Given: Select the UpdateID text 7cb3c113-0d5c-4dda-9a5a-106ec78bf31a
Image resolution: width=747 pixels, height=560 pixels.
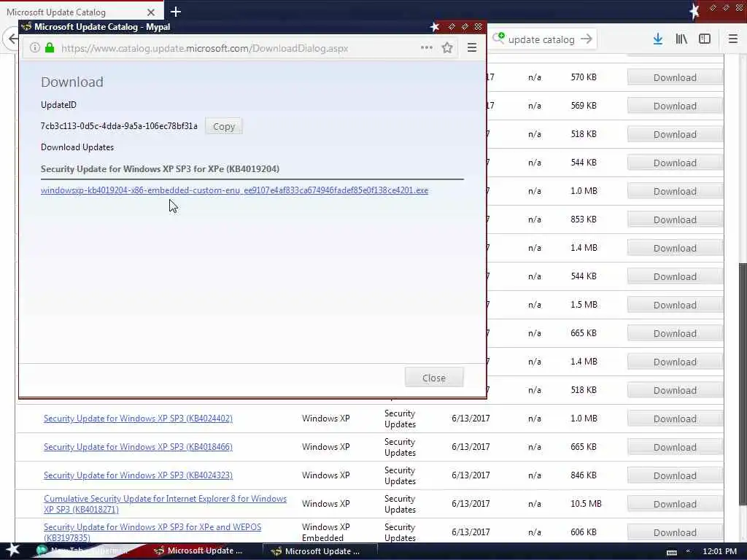Looking at the screenshot, I should click(119, 126).
